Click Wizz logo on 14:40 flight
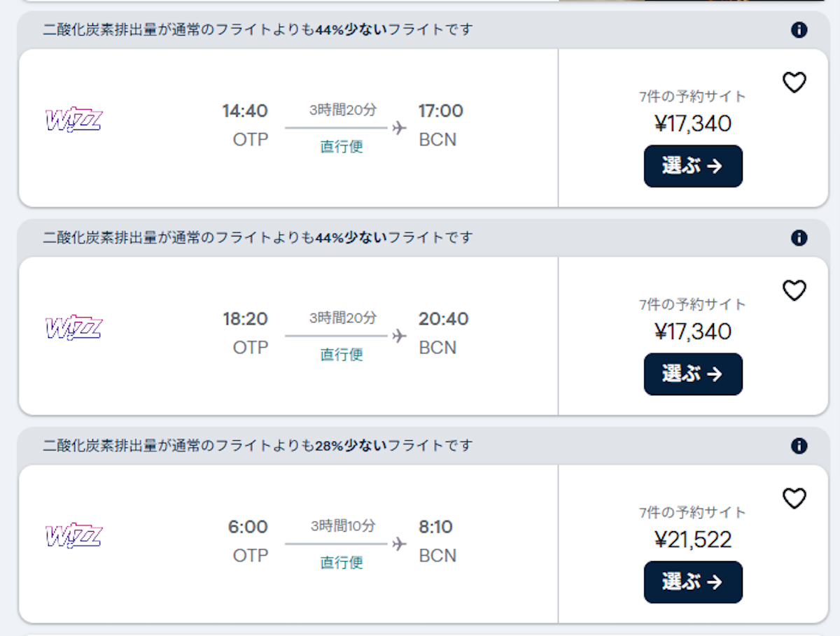This screenshot has width=840, height=636. [x=73, y=120]
